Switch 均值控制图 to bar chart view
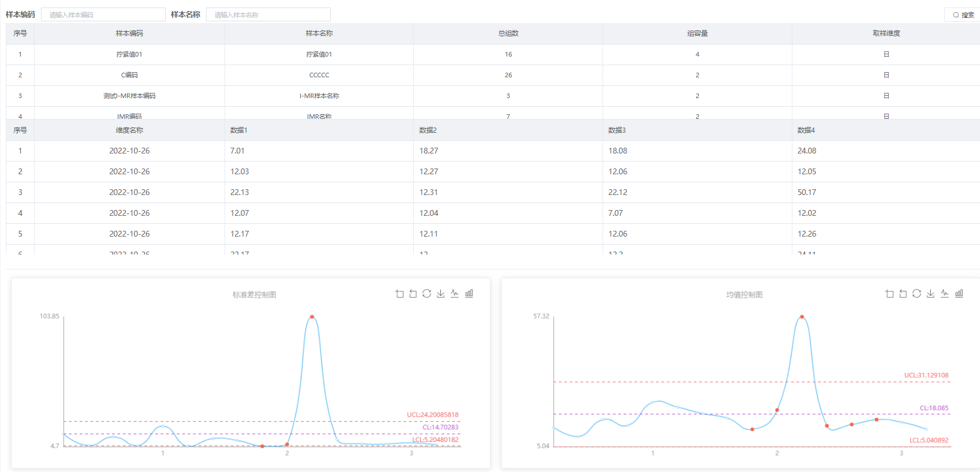 pyautogui.click(x=959, y=294)
